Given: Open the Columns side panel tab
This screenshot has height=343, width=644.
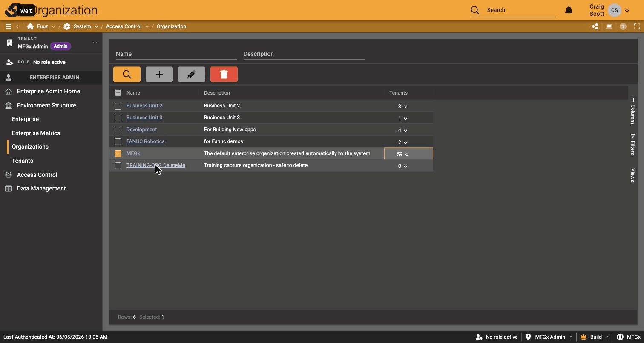Looking at the screenshot, I should point(633,112).
